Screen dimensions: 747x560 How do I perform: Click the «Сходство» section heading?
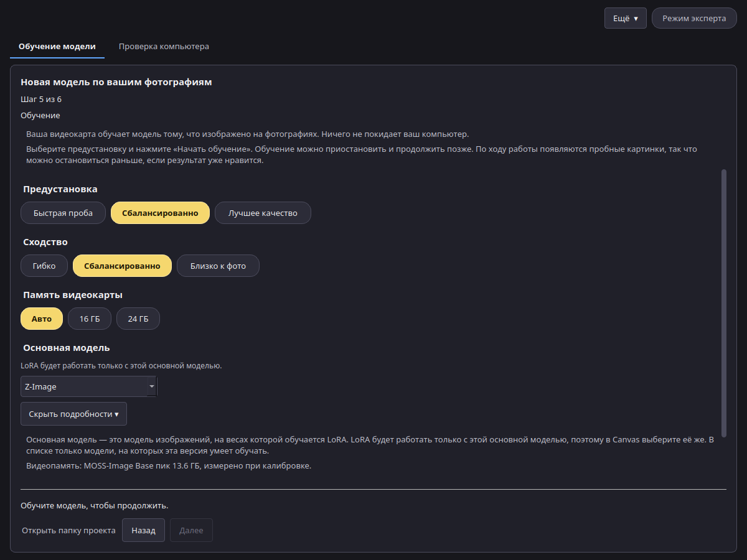pos(45,242)
